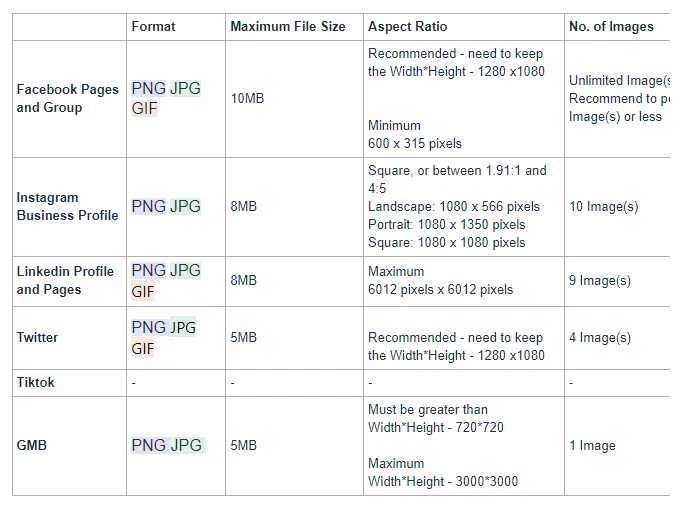Click the No. of Images header
Screen dimensions: 687x506
pyautogui.click(x=611, y=27)
